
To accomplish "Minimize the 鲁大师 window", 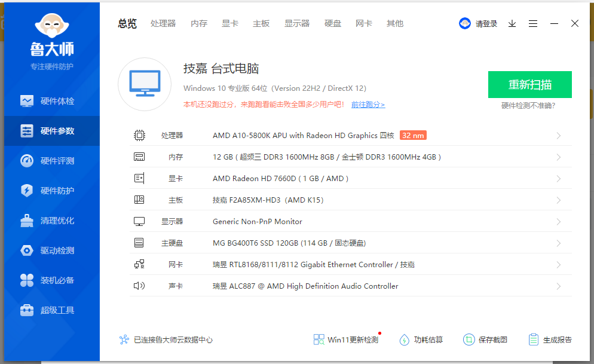I will click(x=554, y=23).
